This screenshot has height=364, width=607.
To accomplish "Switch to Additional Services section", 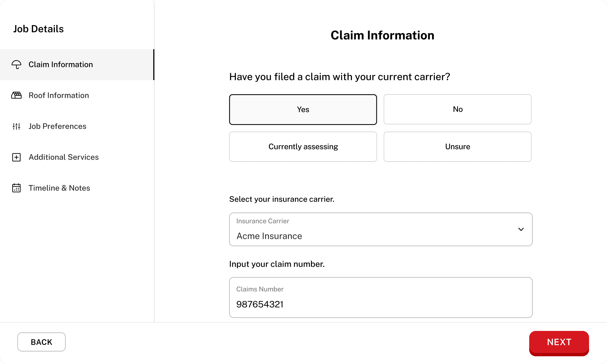I will [64, 157].
